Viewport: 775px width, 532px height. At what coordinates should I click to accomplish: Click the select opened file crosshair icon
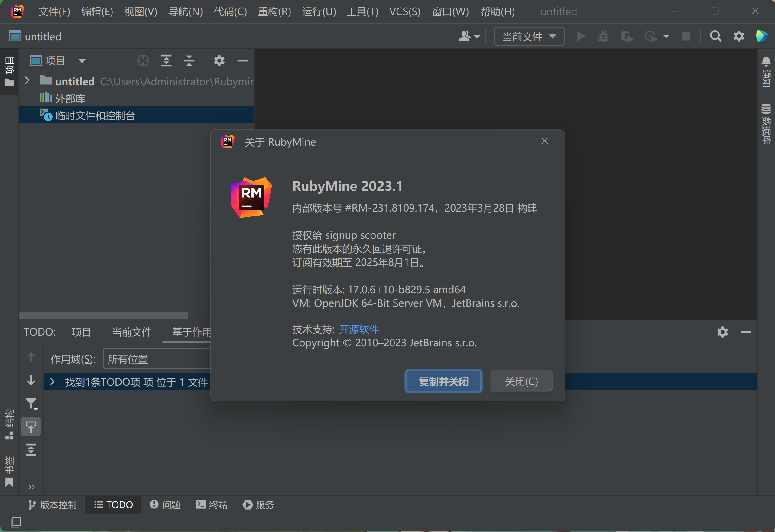coord(143,61)
